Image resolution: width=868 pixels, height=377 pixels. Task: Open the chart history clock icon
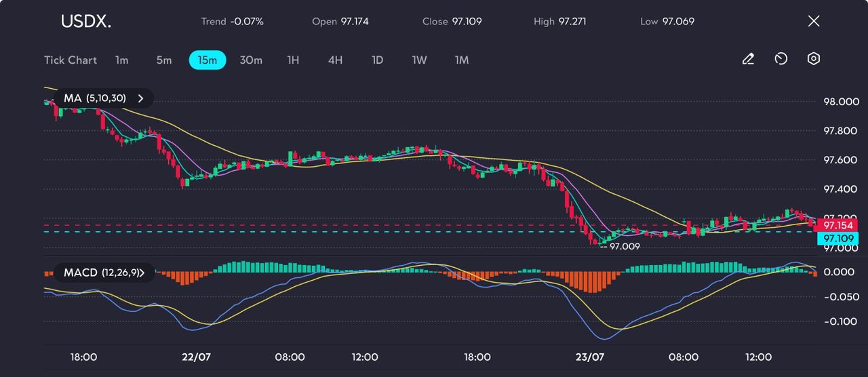tap(781, 59)
